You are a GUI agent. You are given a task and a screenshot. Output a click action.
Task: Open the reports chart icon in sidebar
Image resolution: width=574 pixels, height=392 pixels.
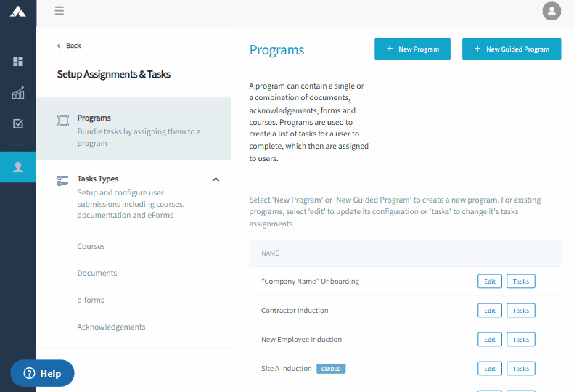point(18,93)
